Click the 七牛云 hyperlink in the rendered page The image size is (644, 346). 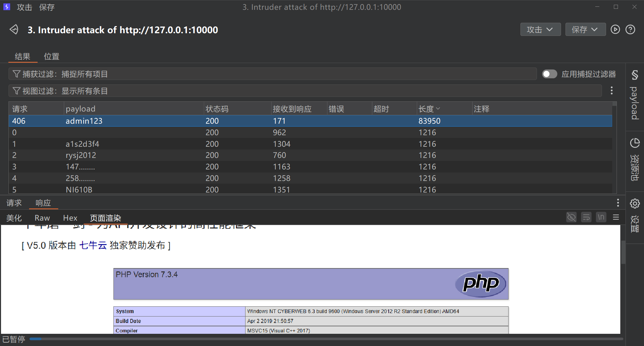click(x=93, y=245)
